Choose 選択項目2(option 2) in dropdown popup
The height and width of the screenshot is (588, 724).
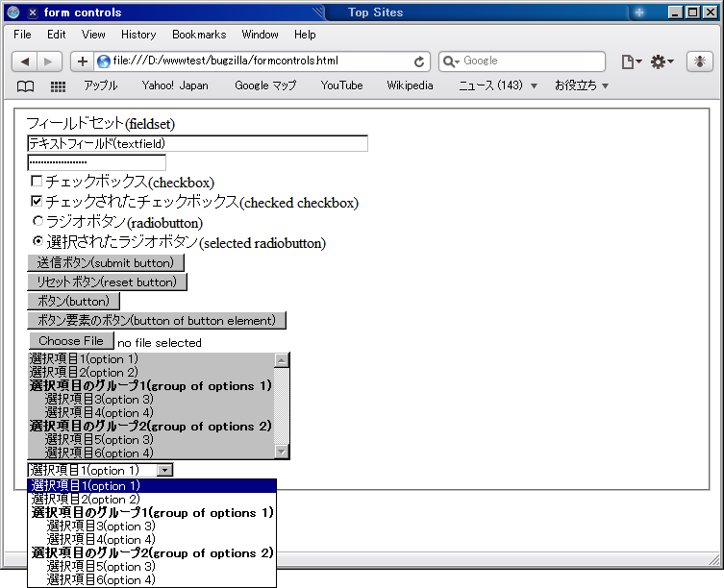[152, 500]
